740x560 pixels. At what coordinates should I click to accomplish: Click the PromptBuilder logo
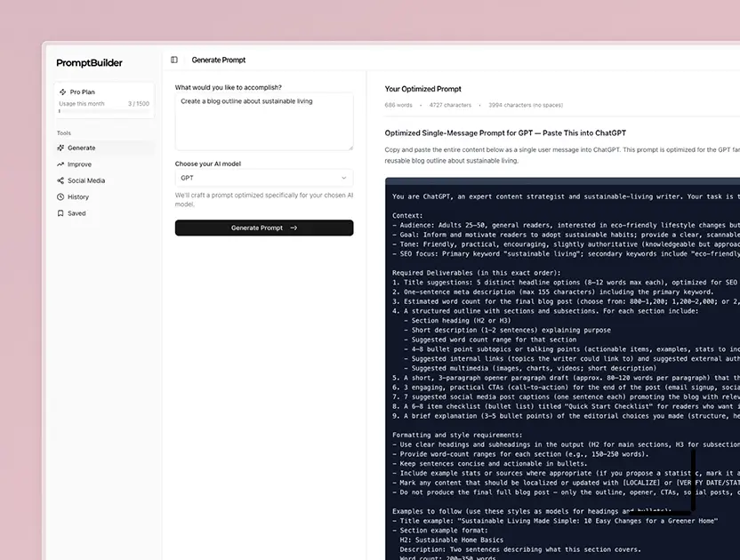[x=89, y=63]
